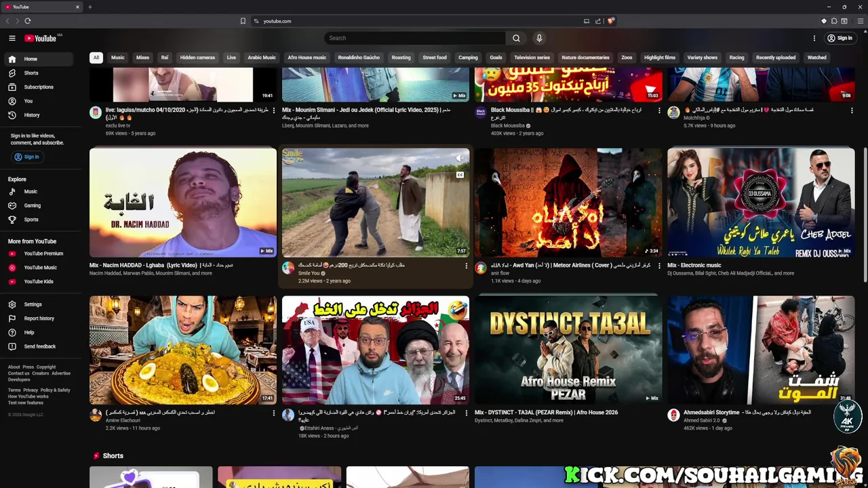The height and width of the screenshot is (488, 868).
Task: Open options menu for Molchfnja video
Action: click(x=852, y=110)
